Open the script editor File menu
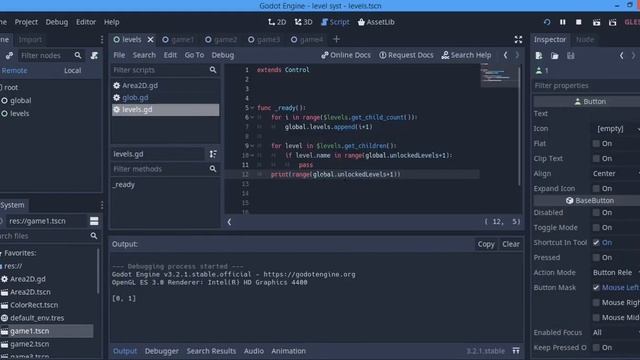Screen dimensions: 640x360 point(119,55)
